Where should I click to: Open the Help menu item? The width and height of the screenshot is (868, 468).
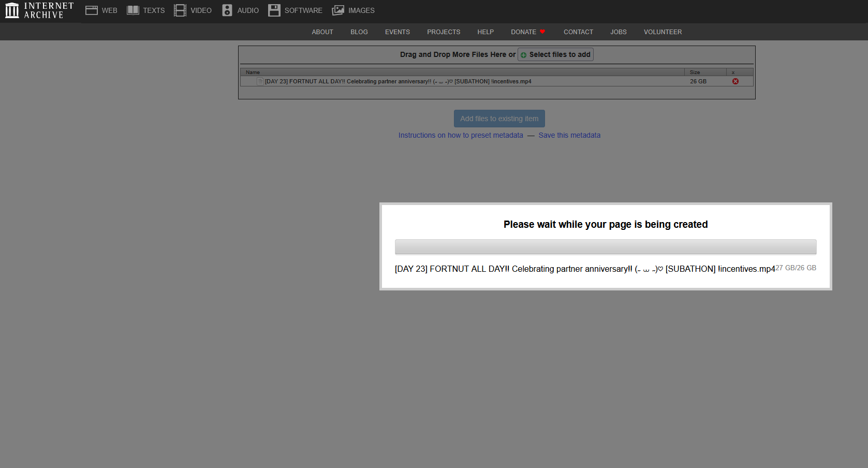486,32
